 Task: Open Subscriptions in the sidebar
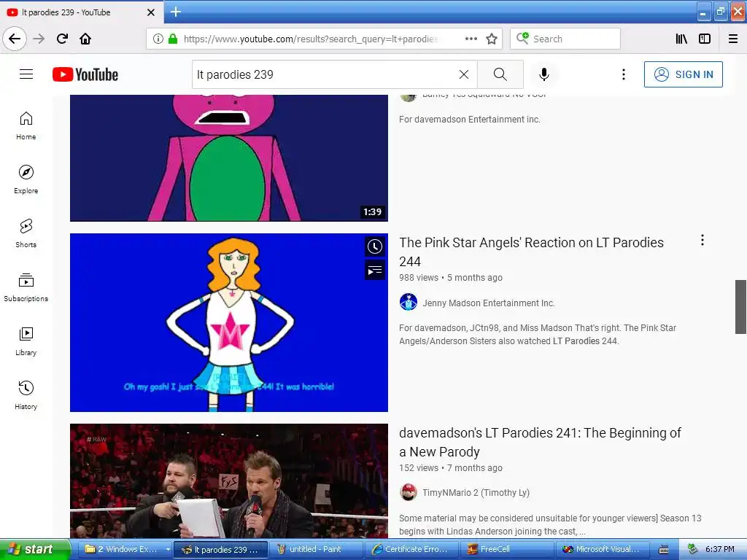(26, 287)
